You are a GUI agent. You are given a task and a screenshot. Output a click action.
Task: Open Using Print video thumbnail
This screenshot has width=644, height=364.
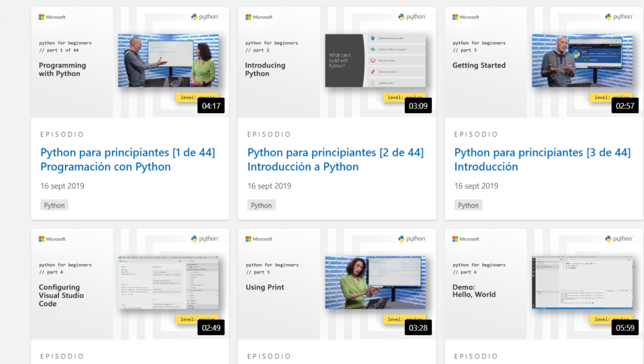coord(375,282)
